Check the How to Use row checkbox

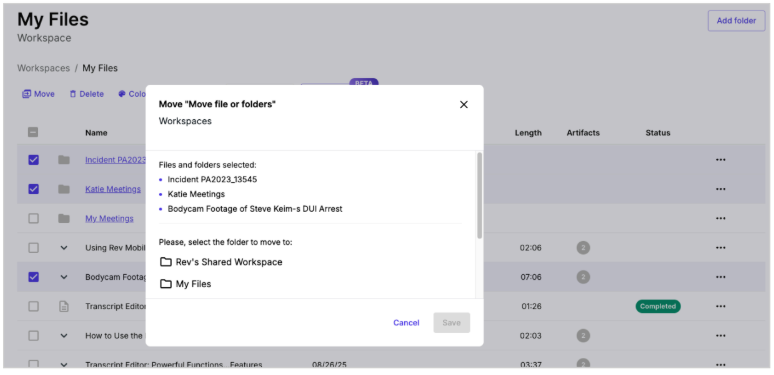pos(33,336)
